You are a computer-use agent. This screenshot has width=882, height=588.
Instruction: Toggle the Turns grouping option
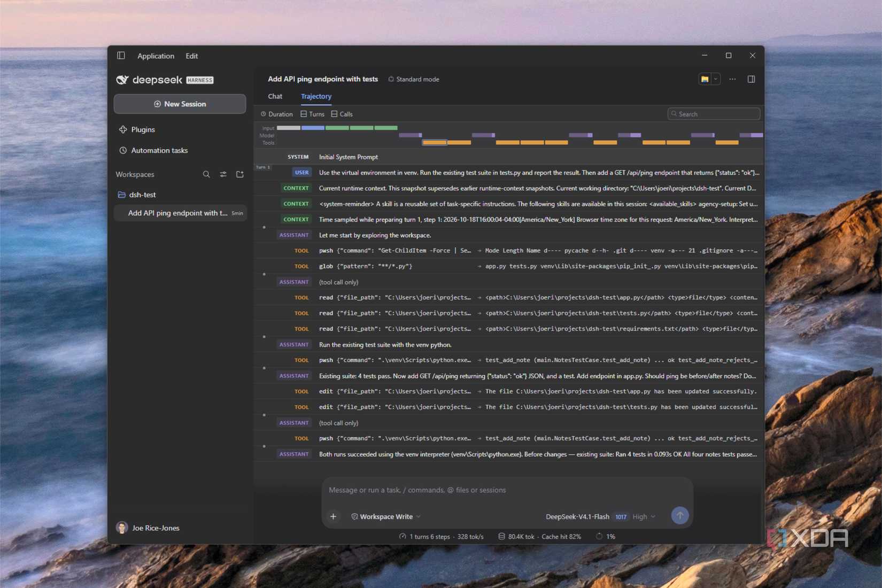313,114
